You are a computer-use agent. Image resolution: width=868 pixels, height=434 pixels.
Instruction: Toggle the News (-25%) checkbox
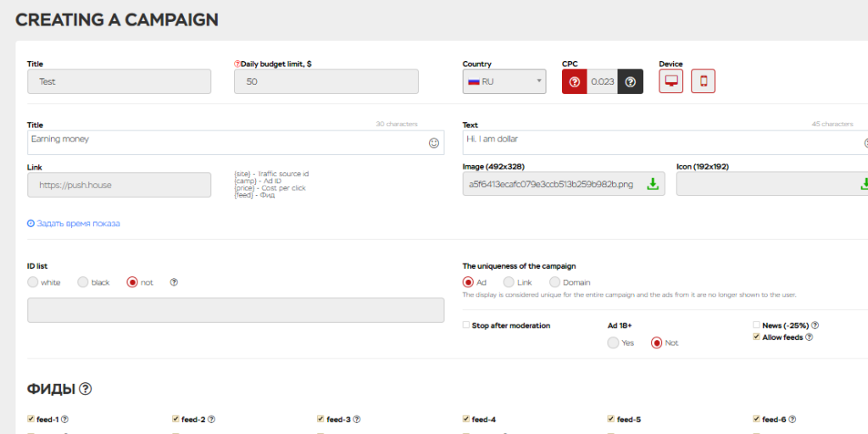pos(756,325)
